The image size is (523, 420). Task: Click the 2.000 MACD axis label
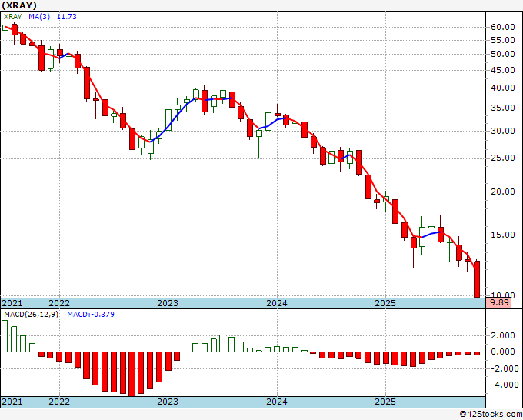[503, 336]
